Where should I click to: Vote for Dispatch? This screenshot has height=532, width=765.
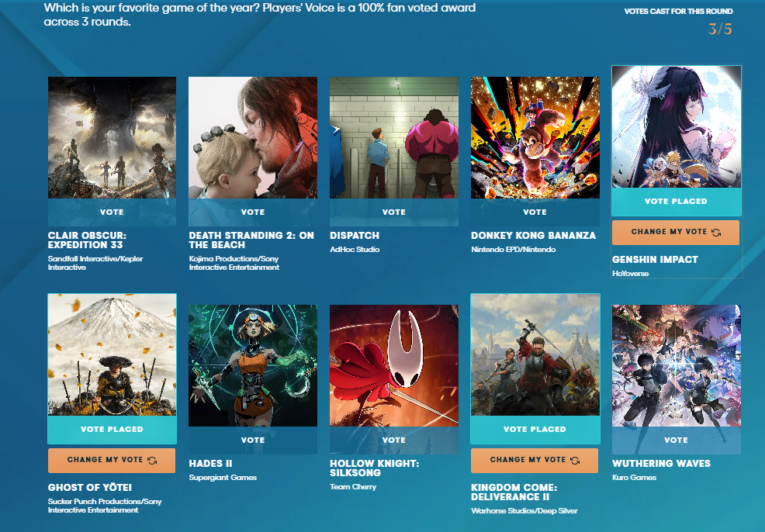click(393, 212)
